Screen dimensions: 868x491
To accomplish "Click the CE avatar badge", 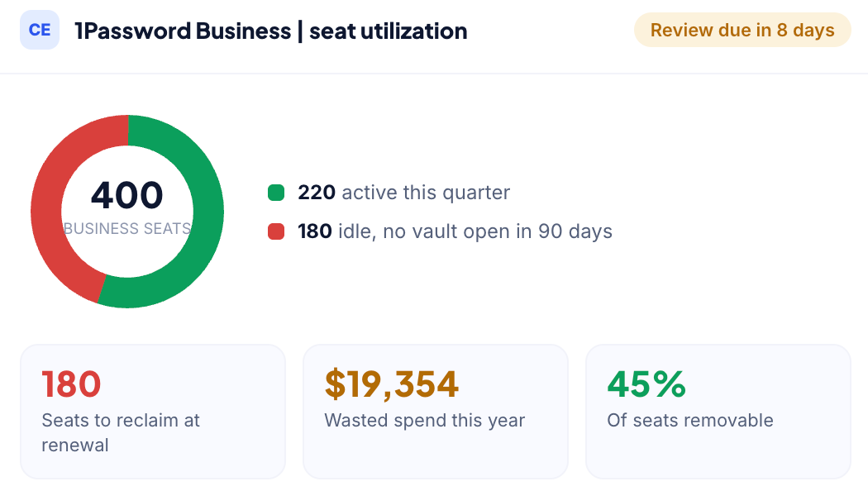I will pyautogui.click(x=40, y=30).
